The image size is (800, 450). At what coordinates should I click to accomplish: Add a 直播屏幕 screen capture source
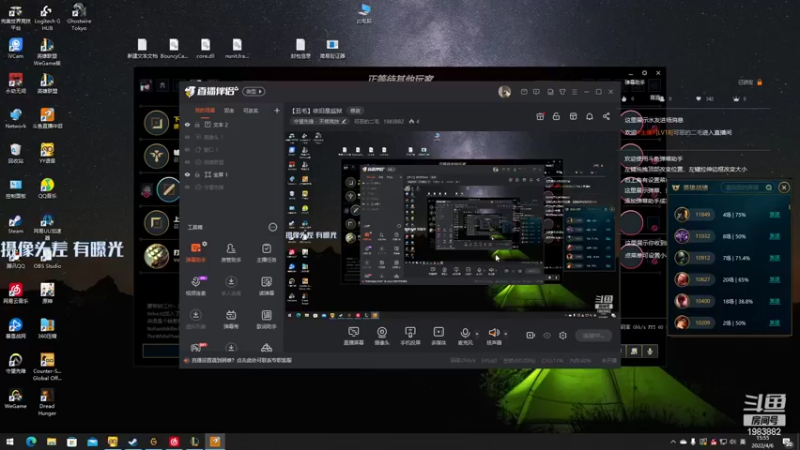pos(353,336)
